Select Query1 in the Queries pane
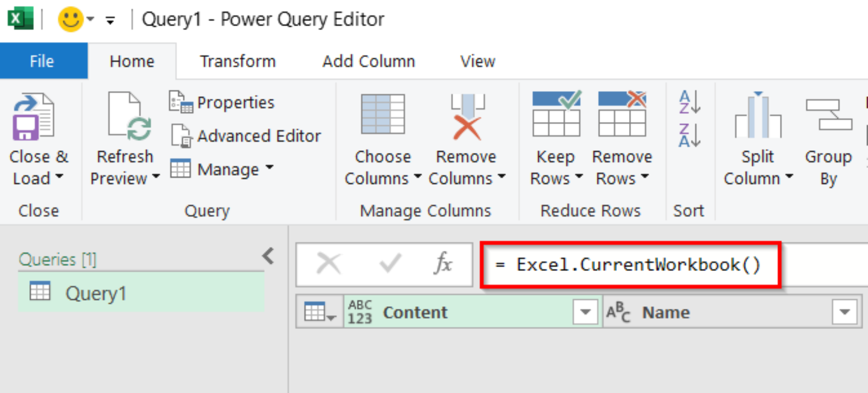868x393 pixels. [141, 293]
